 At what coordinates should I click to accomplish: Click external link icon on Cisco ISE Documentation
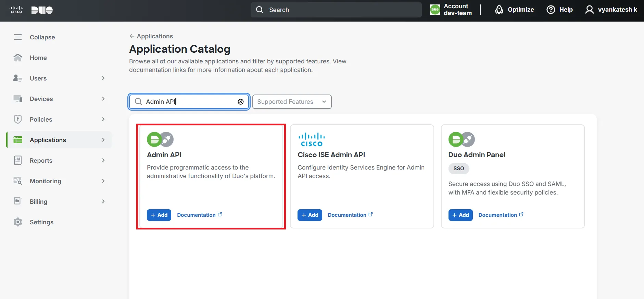[370, 214]
